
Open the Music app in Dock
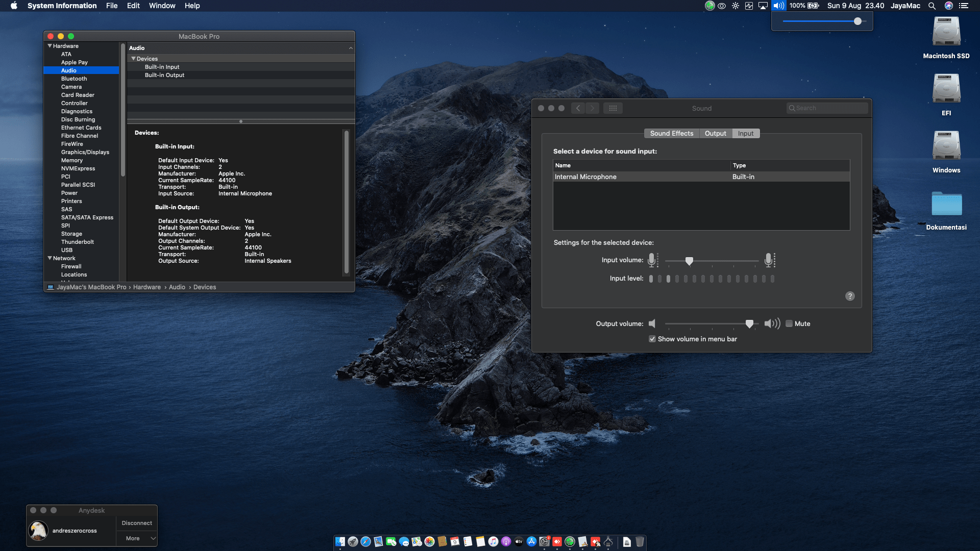click(x=493, y=542)
